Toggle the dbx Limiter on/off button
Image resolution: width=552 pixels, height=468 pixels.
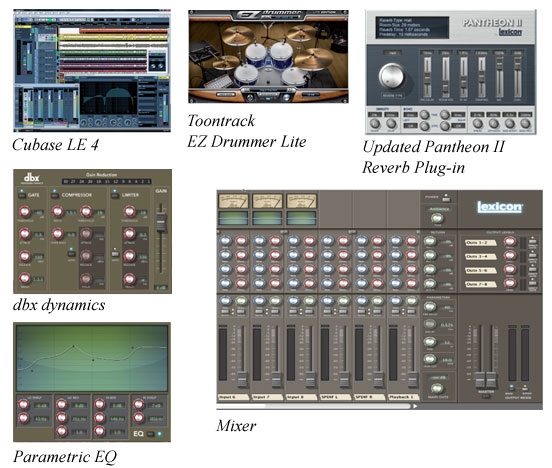point(115,195)
